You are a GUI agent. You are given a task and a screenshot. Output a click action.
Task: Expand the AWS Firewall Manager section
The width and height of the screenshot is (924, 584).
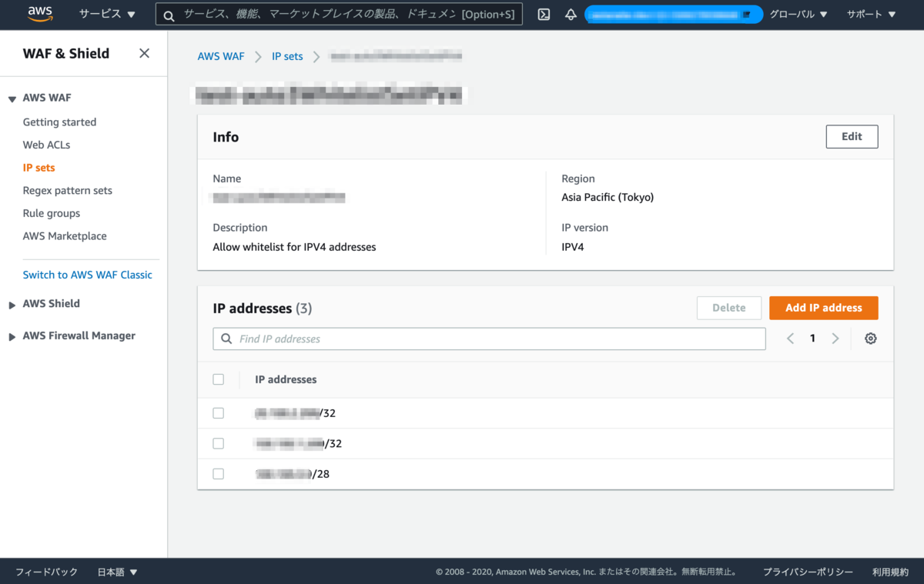click(12, 337)
